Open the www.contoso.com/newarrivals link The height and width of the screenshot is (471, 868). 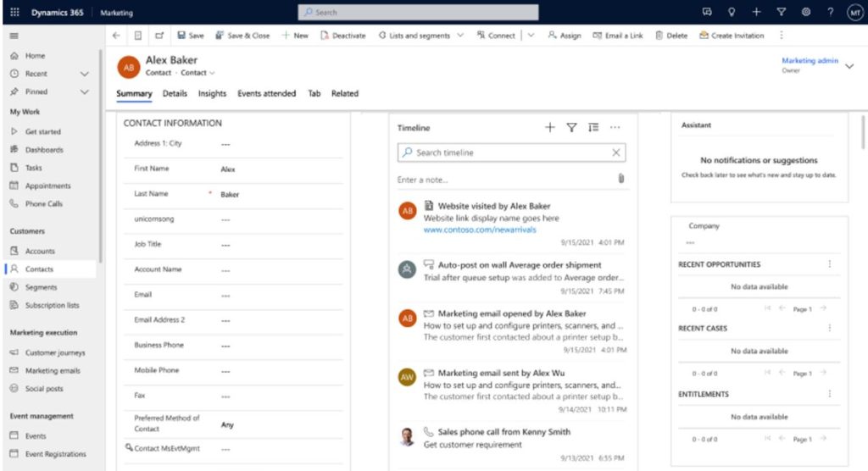(x=480, y=230)
